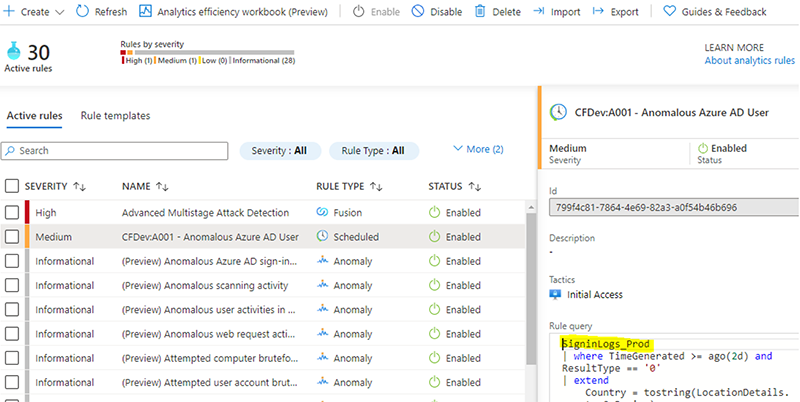The height and width of the screenshot is (402, 800).
Task: Open the Rule Type : All filter
Action: tap(374, 150)
